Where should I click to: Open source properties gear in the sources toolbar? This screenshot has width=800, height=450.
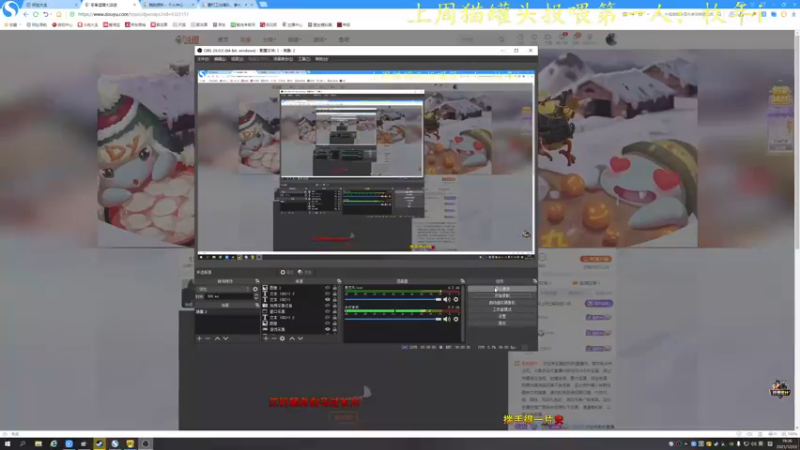tap(282, 338)
